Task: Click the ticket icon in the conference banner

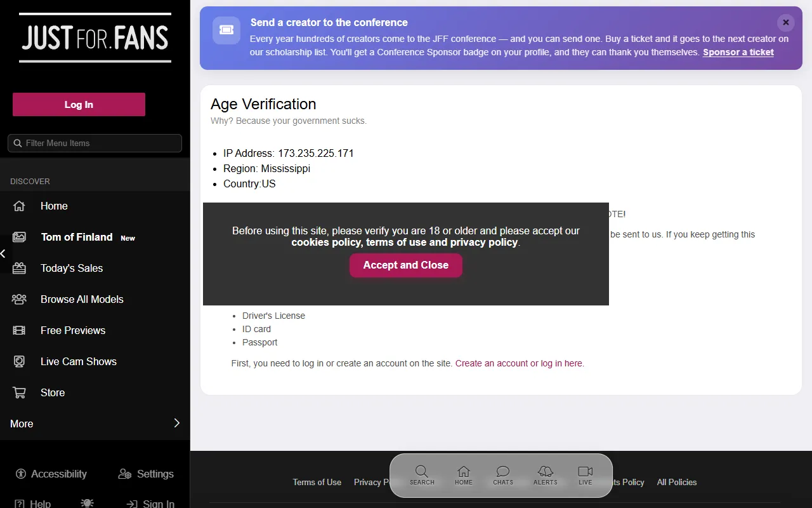Action: click(x=226, y=30)
